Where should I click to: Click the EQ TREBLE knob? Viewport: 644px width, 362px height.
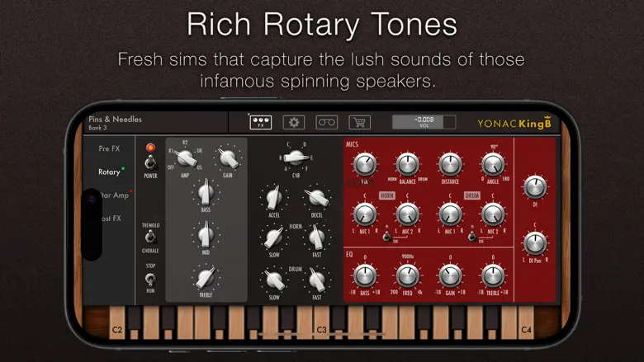[x=493, y=276]
